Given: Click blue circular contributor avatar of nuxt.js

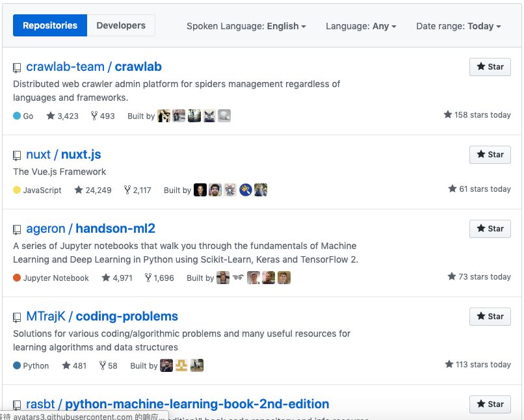Looking at the screenshot, I should pos(246,190).
